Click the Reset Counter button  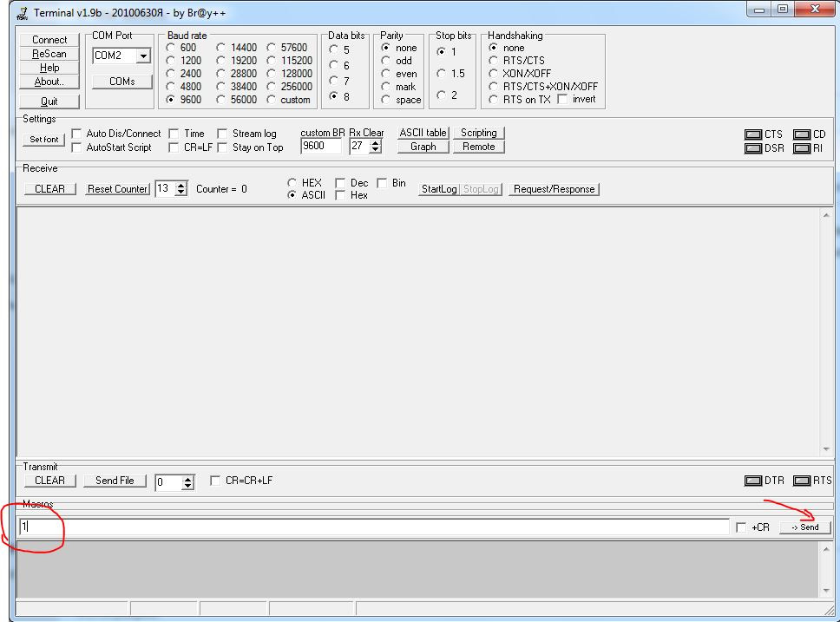117,189
